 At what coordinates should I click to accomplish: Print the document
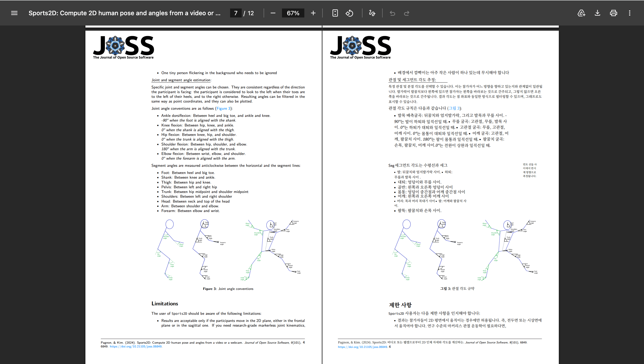[x=613, y=13]
